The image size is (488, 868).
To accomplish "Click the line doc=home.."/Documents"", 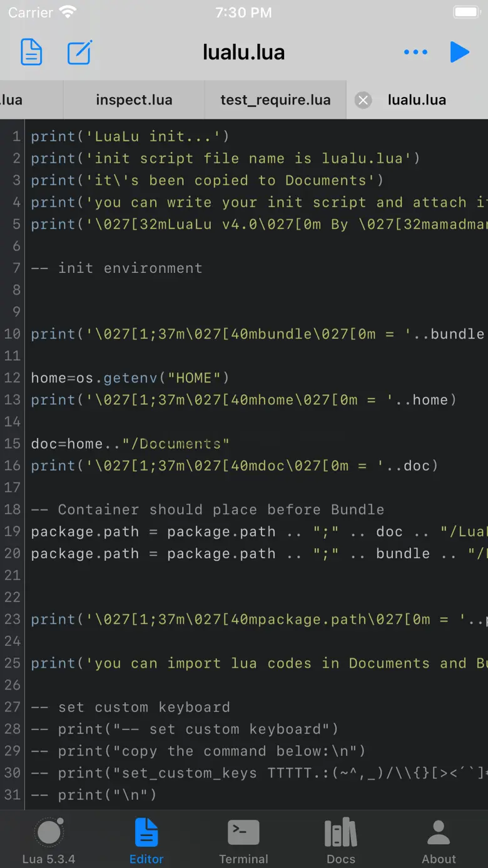I will [x=130, y=444].
